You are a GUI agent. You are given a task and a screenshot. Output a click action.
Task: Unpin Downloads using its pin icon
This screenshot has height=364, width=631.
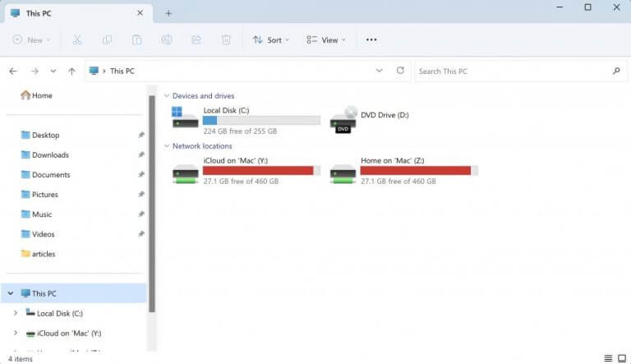[x=141, y=154]
